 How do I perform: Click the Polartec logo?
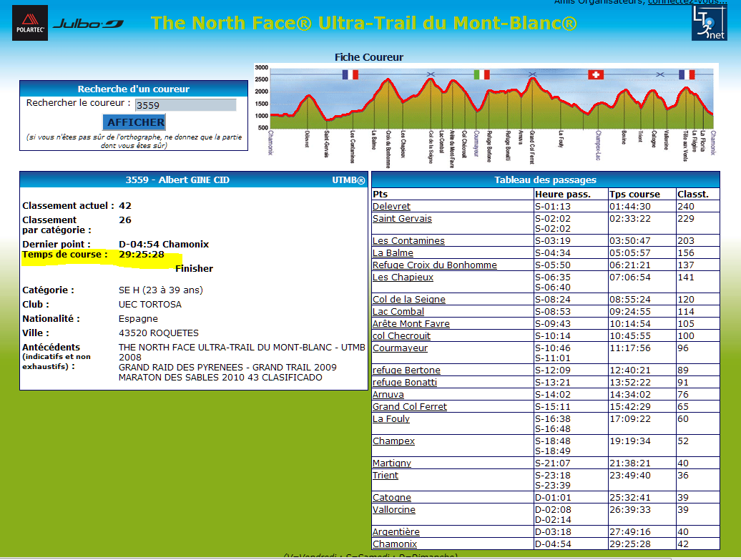[30, 23]
